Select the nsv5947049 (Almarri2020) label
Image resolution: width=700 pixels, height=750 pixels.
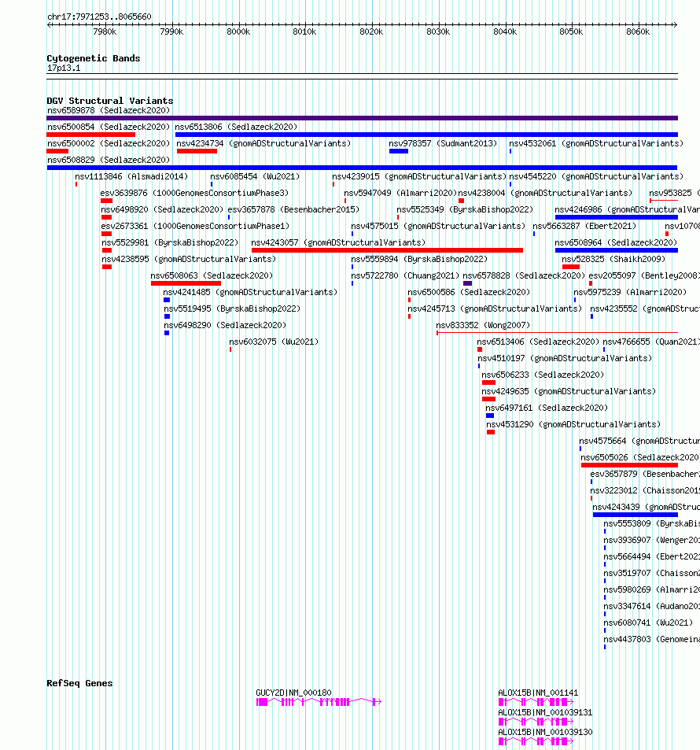[x=400, y=194]
